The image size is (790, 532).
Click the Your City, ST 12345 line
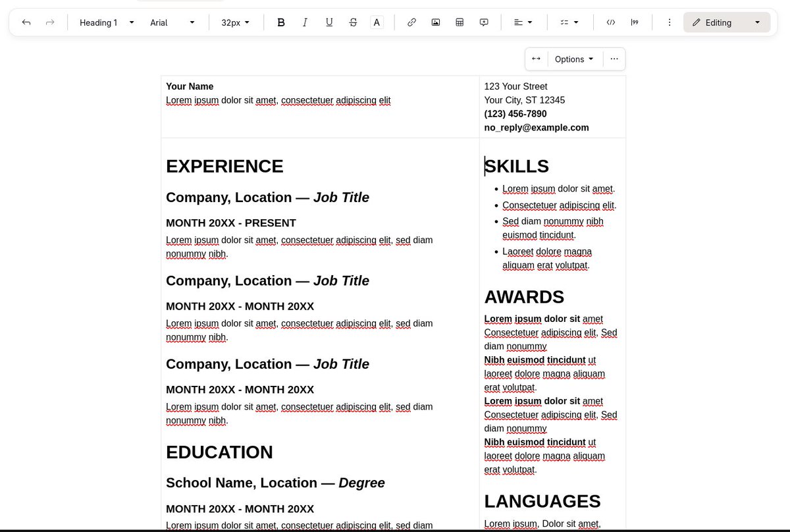(525, 100)
